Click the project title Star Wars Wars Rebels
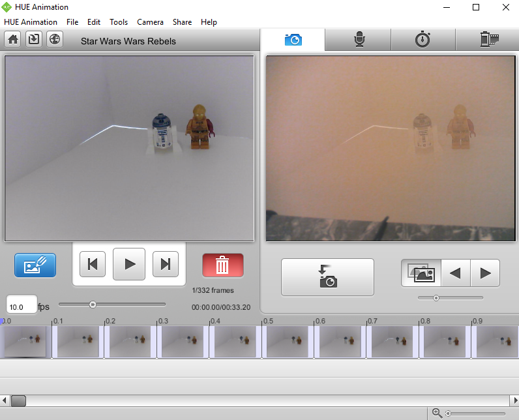Screen dimensions: 519x420 coord(128,41)
